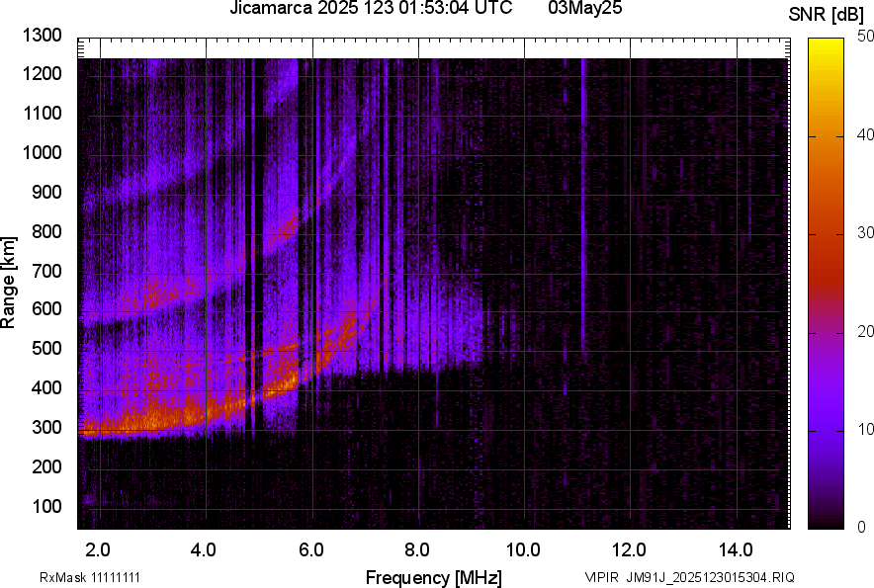Click the range tick label '200'

[46, 466]
